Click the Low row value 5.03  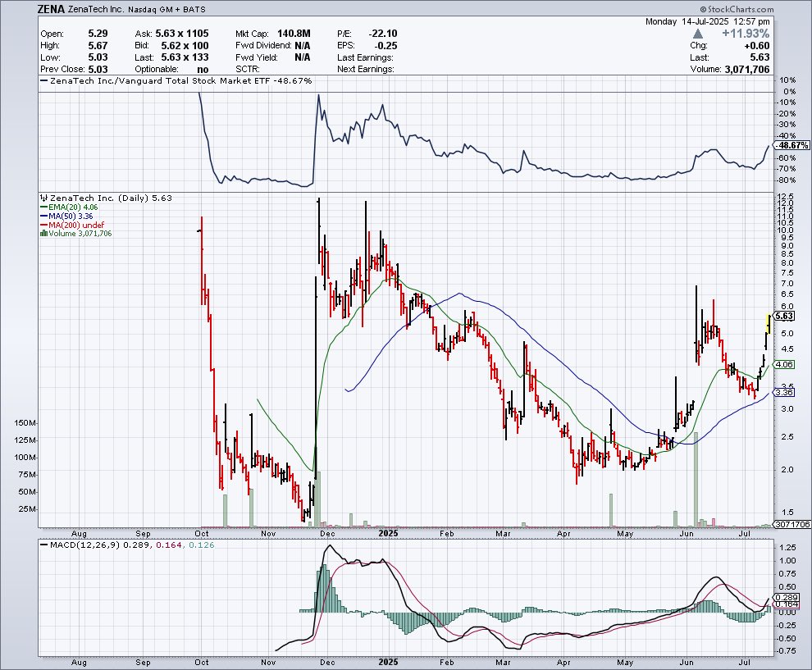tap(98, 57)
